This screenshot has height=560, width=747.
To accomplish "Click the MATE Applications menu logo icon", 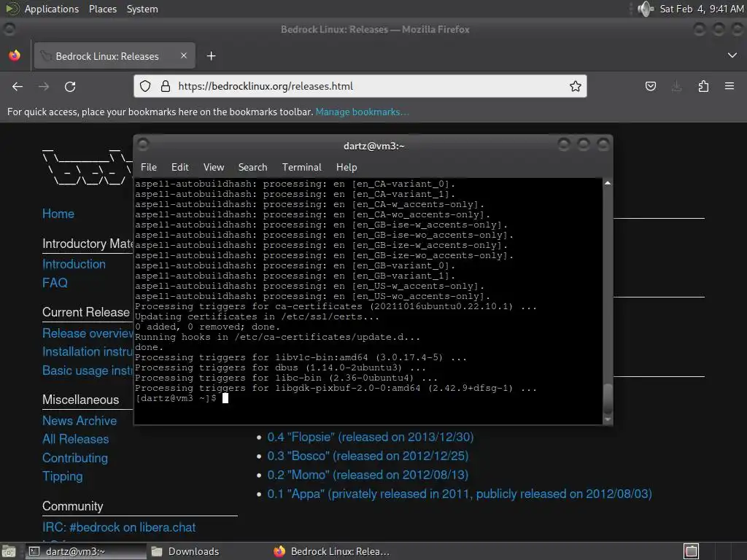I will (13, 9).
